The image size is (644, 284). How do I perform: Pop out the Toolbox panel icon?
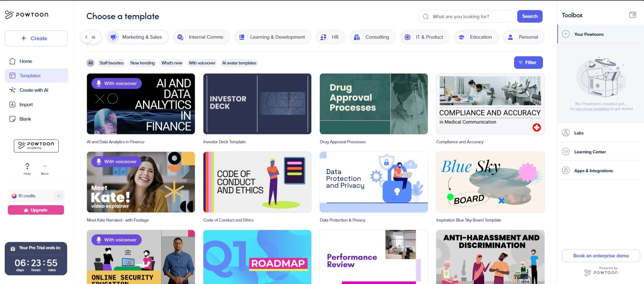pyautogui.click(x=632, y=15)
